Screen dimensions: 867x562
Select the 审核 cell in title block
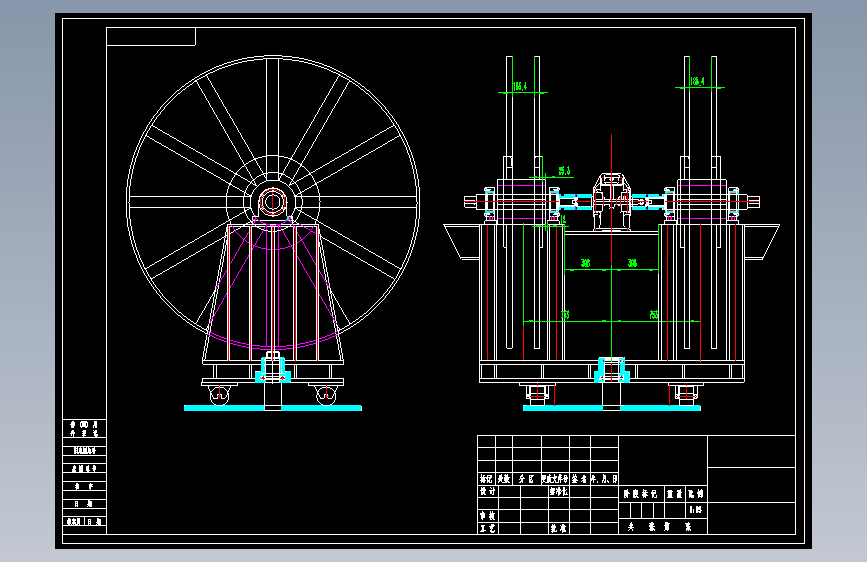[488, 516]
